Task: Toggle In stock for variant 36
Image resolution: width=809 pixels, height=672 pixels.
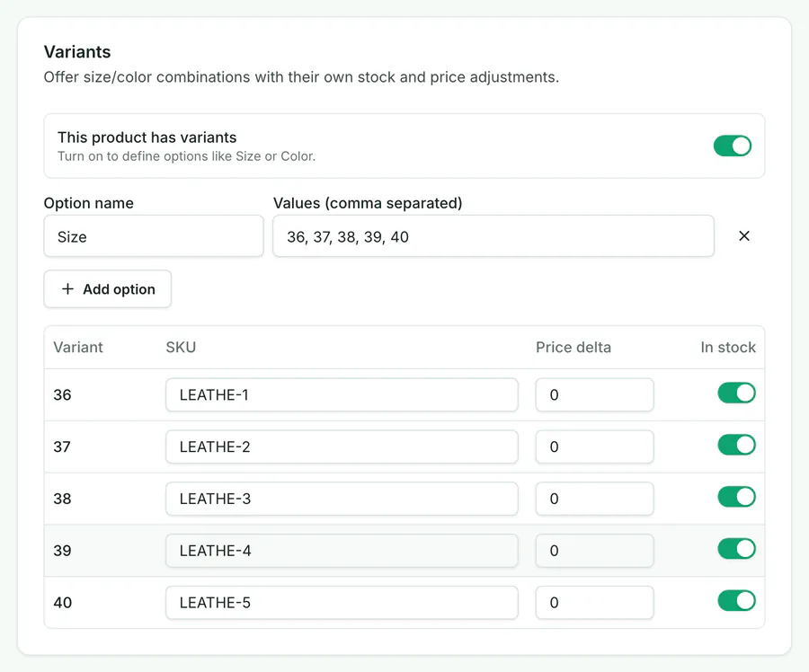Action: [x=736, y=393]
